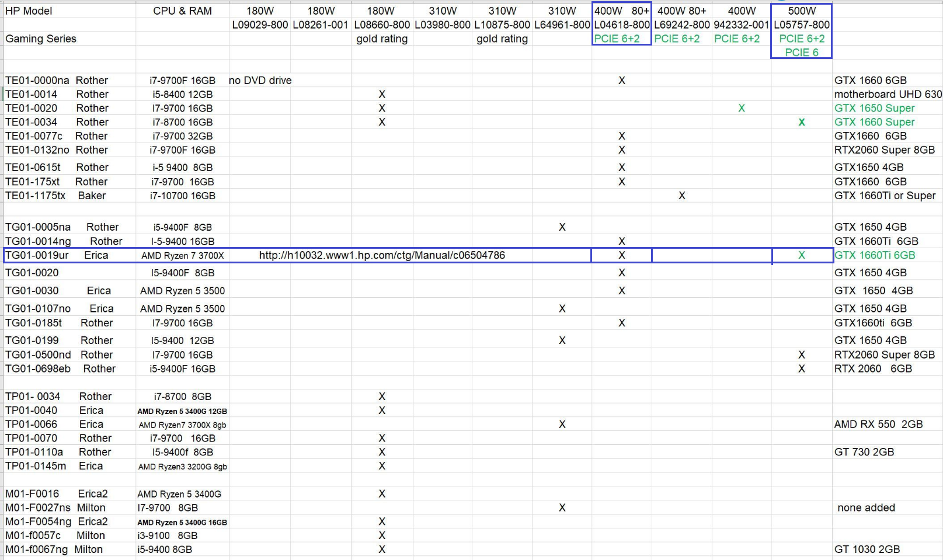
Task: Select the L08261-001 part number cell
Action: [x=321, y=25]
